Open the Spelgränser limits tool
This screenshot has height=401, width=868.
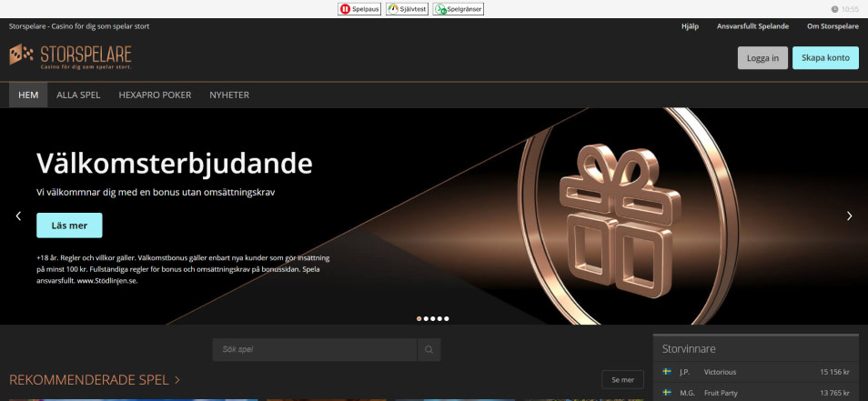(458, 9)
